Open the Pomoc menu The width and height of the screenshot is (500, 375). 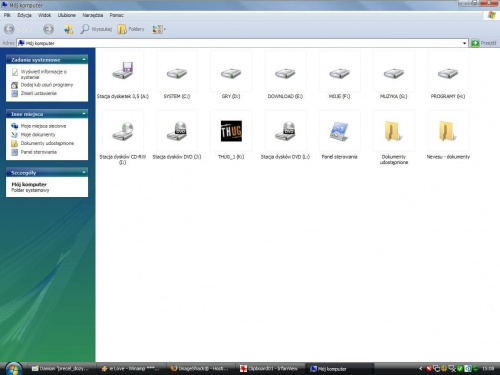[x=116, y=15]
